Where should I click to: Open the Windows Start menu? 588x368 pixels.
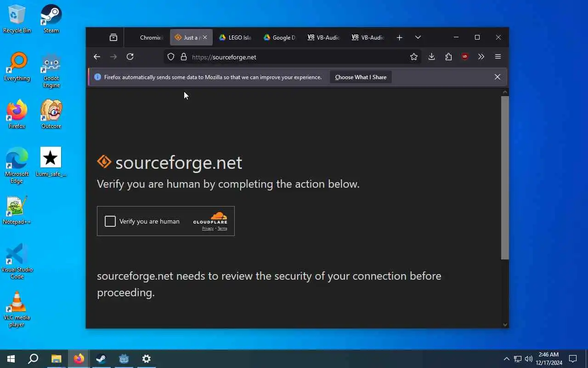(11, 359)
